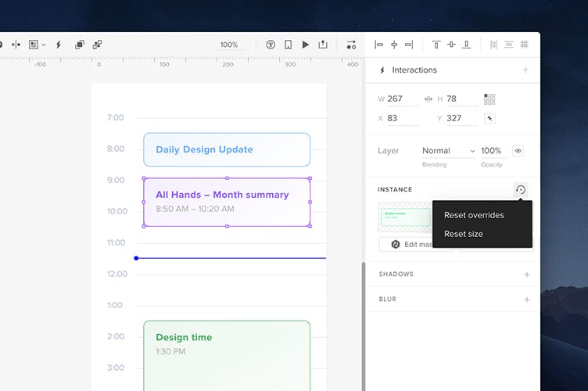Viewport: 588px width, 391px height.
Task: Click the Instance reset icon
Action: click(521, 190)
